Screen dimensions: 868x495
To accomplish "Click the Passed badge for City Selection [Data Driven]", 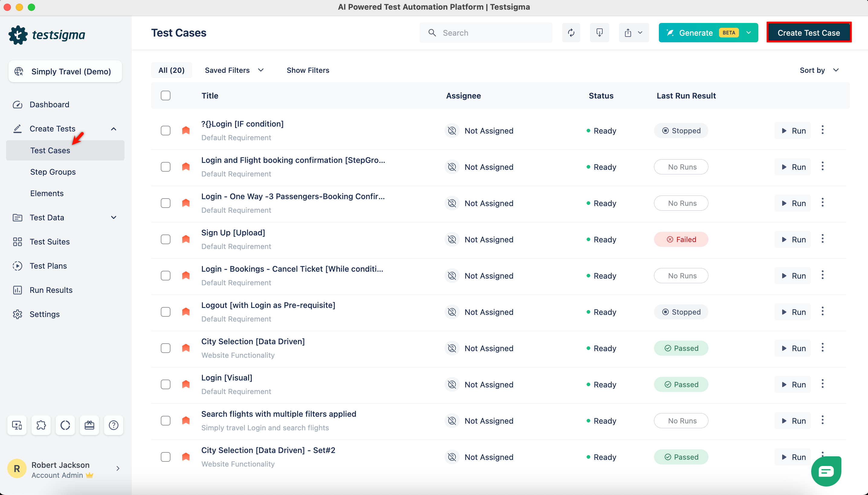I will click(x=681, y=348).
